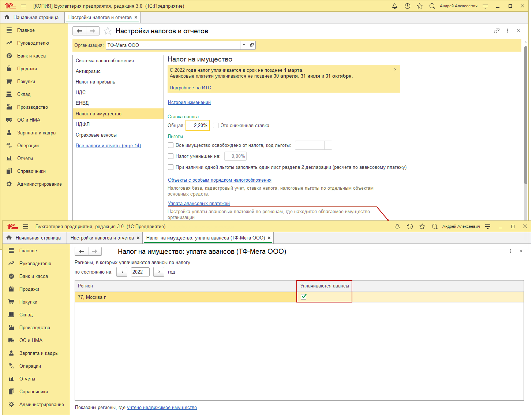Screen dimensions: 532x416
Task: Open учтено недвижимое имущество link
Action: click(162, 408)
